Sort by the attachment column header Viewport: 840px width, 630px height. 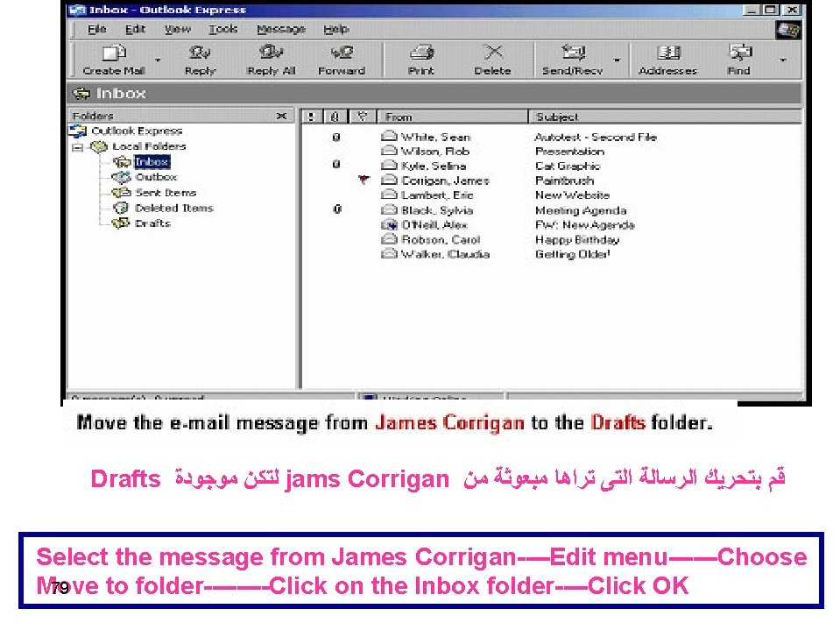pos(335,117)
